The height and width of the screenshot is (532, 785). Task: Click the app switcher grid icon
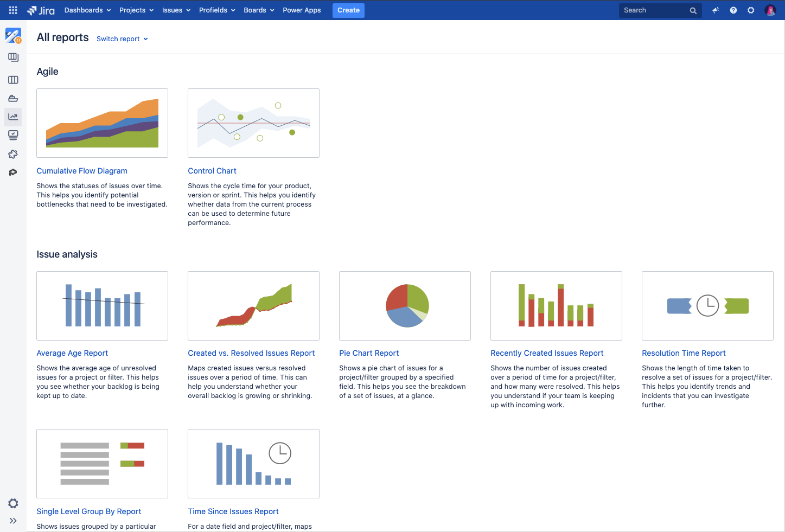(13, 10)
